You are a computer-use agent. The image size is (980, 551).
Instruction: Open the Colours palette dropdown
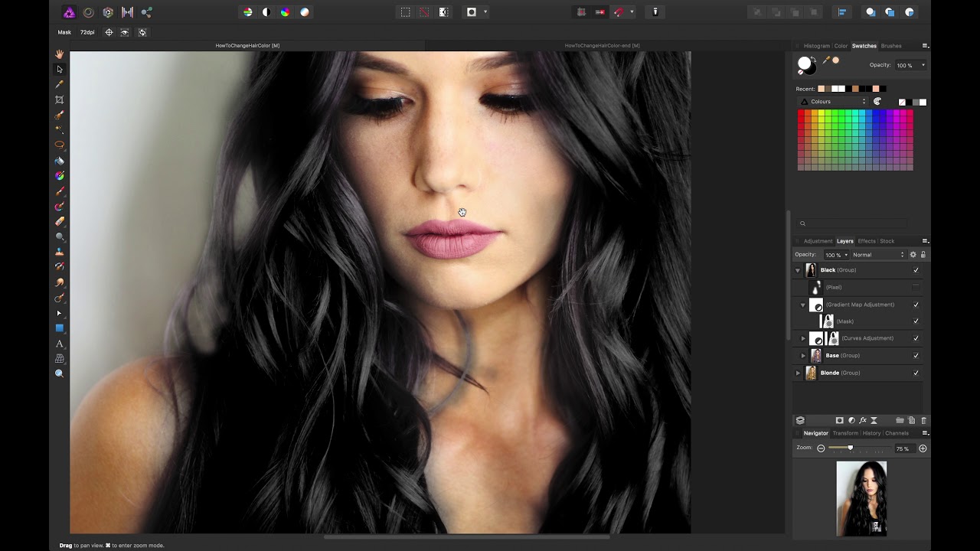pos(835,102)
